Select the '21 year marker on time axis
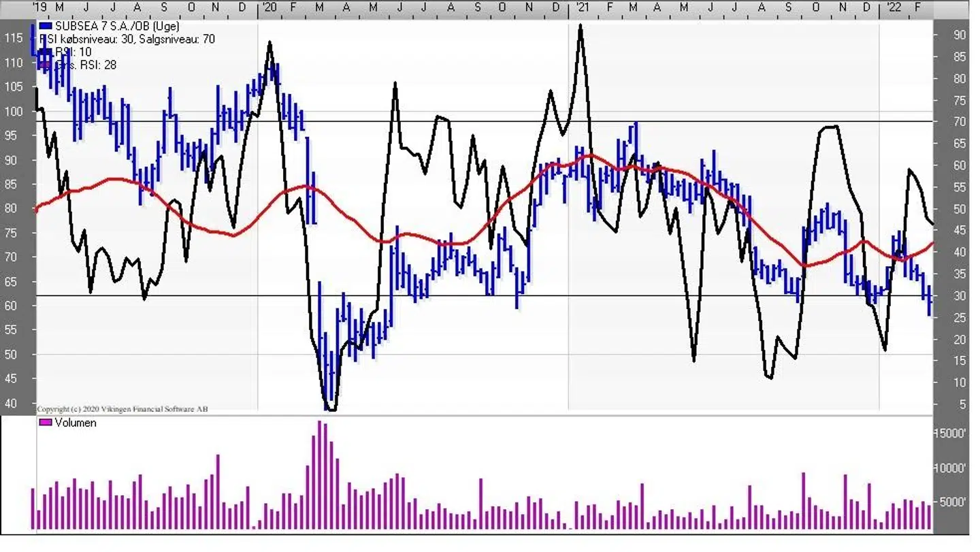The width and height of the screenshot is (980, 552). 581,7
